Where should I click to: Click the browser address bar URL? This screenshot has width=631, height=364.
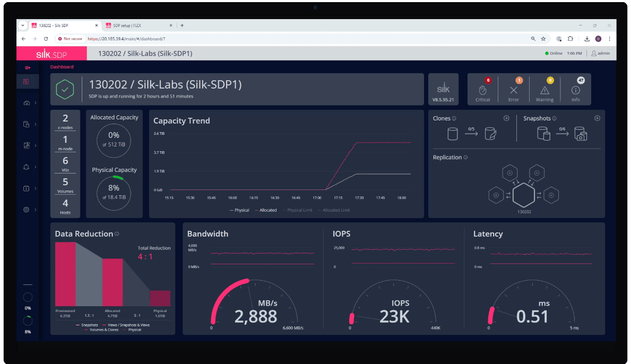click(127, 39)
